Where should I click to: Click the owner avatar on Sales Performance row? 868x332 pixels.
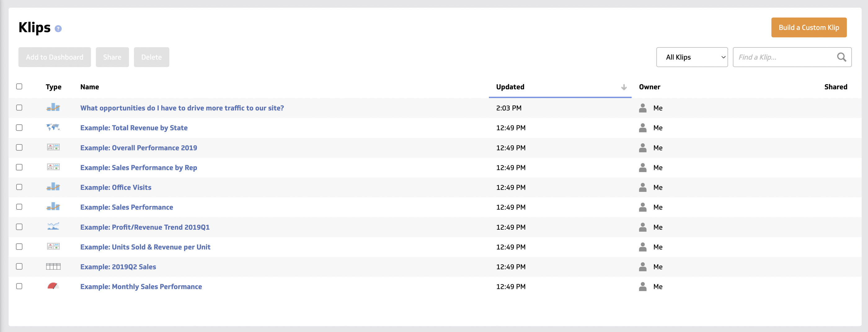[643, 207]
